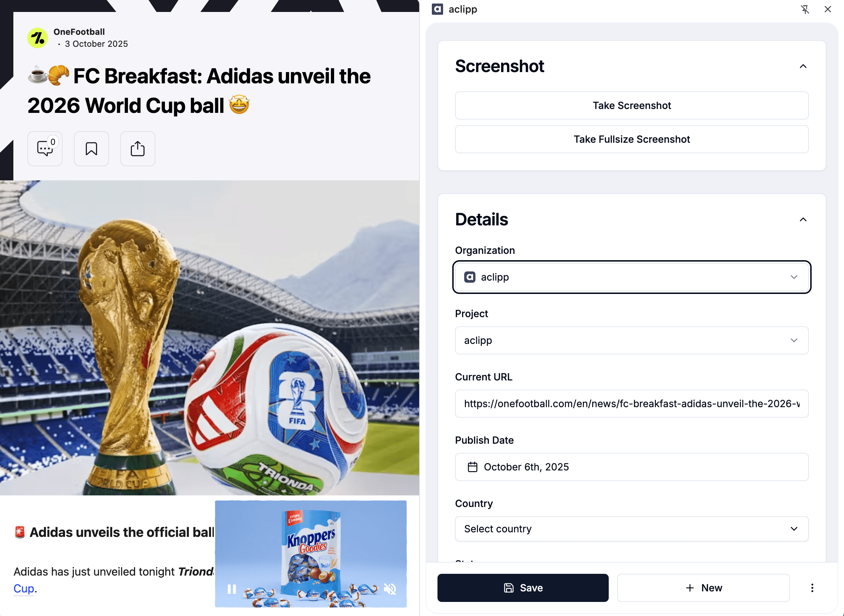Viewport: 844px width, 616px height.
Task: Share the article using the share icon
Action: tap(137, 148)
